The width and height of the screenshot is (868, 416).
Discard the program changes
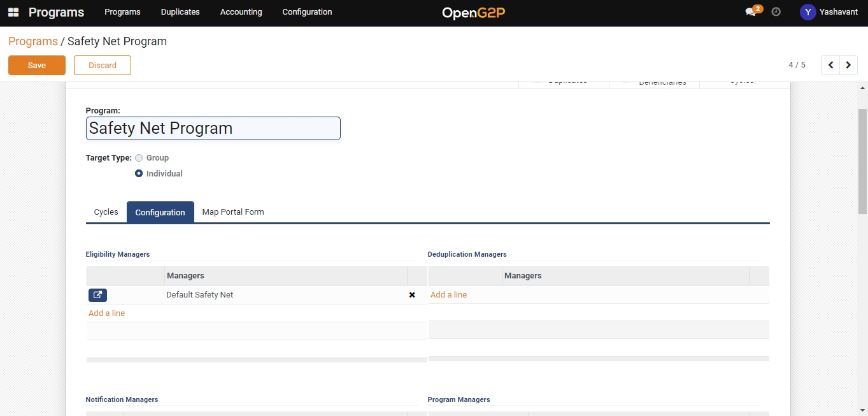click(x=103, y=65)
